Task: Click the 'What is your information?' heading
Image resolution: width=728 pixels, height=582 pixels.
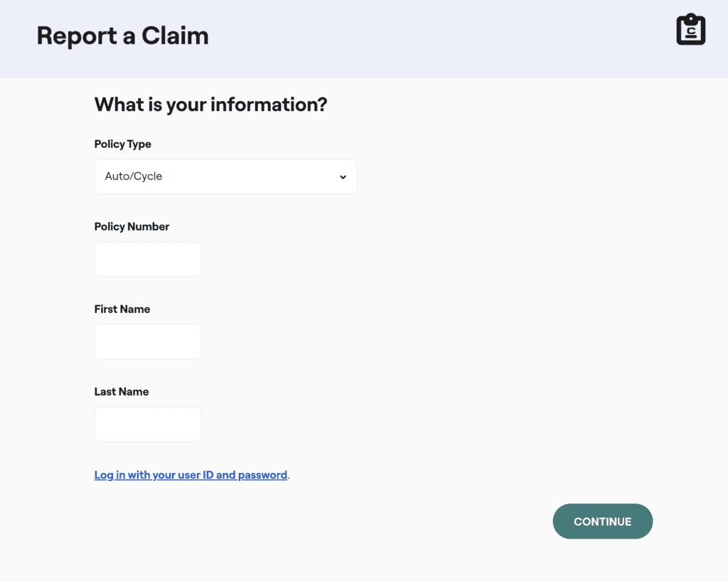Action: click(210, 105)
